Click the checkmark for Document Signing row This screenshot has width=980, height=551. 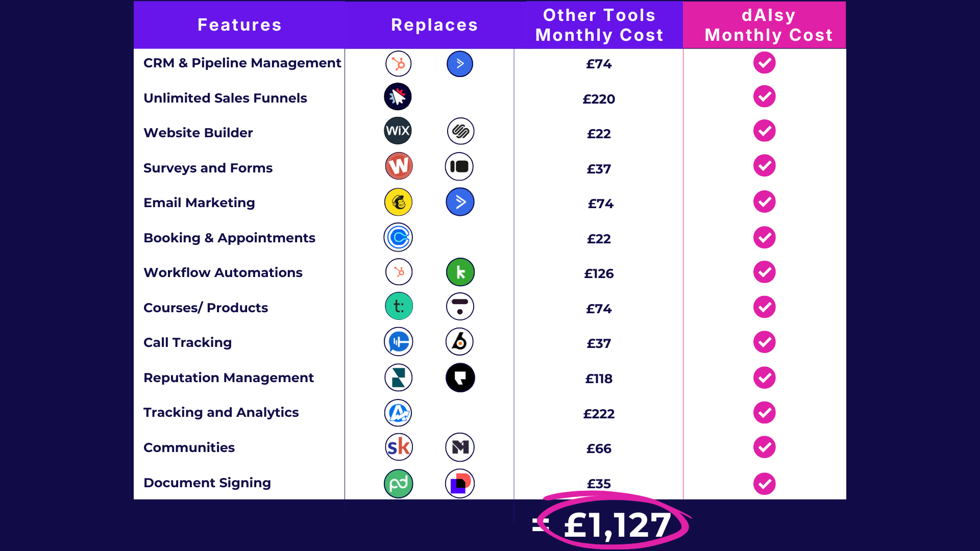764,484
